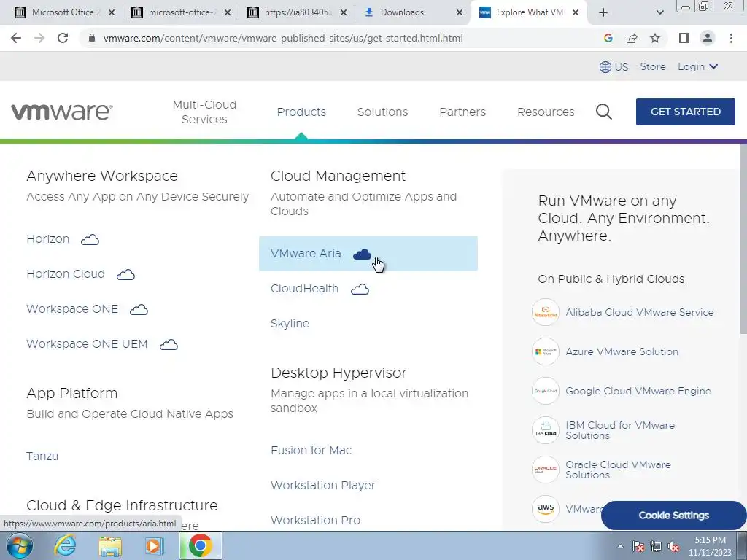Click the share page icon
The image size is (747, 560).
tap(632, 38)
